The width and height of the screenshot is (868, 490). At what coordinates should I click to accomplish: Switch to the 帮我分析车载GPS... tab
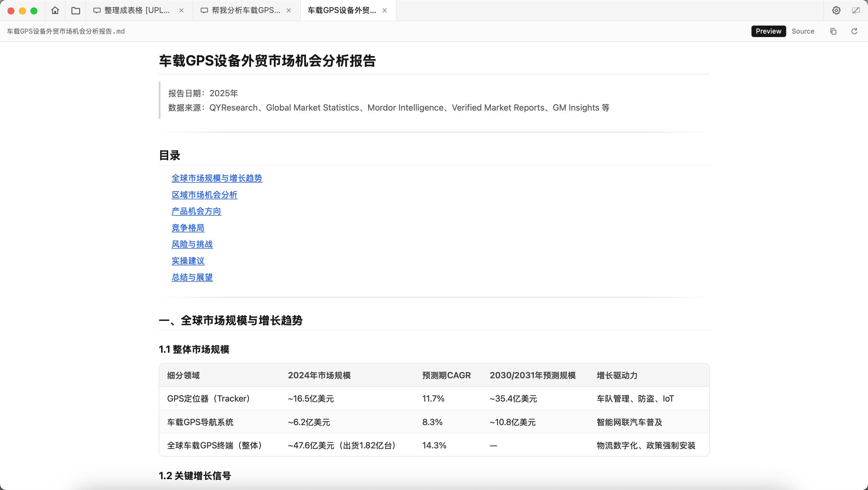[247, 10]
